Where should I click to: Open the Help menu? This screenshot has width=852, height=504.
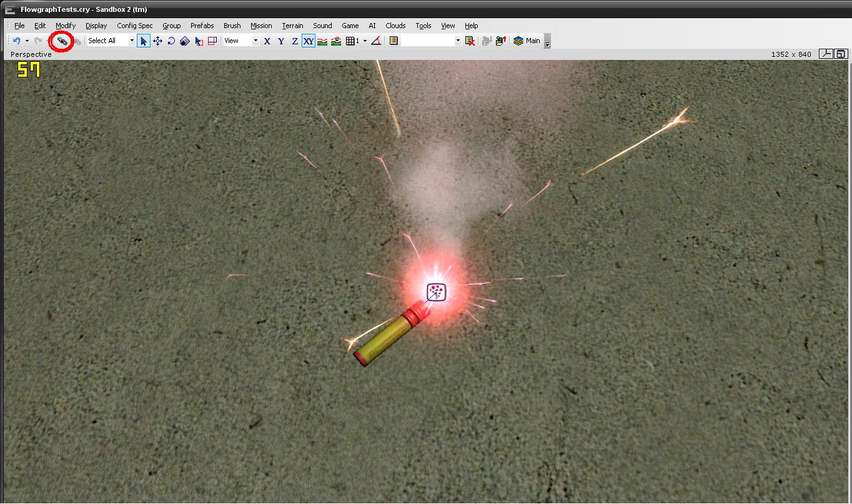(472, 26)
